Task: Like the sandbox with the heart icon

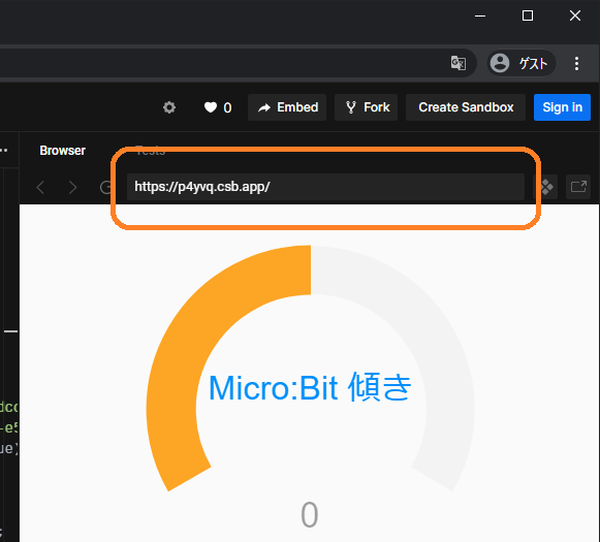Action: pyautogui.click(x=210, y=108)
